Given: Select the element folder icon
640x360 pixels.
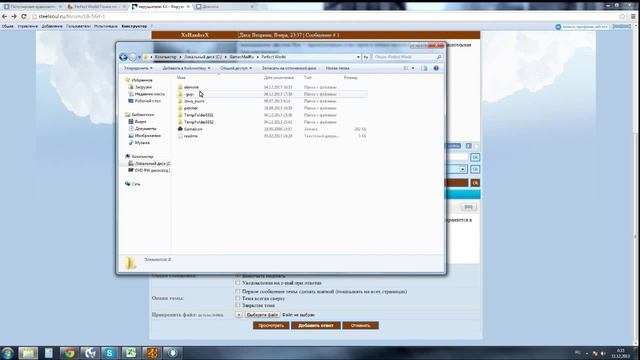Looking at the screenshot, I should (180, 87).
